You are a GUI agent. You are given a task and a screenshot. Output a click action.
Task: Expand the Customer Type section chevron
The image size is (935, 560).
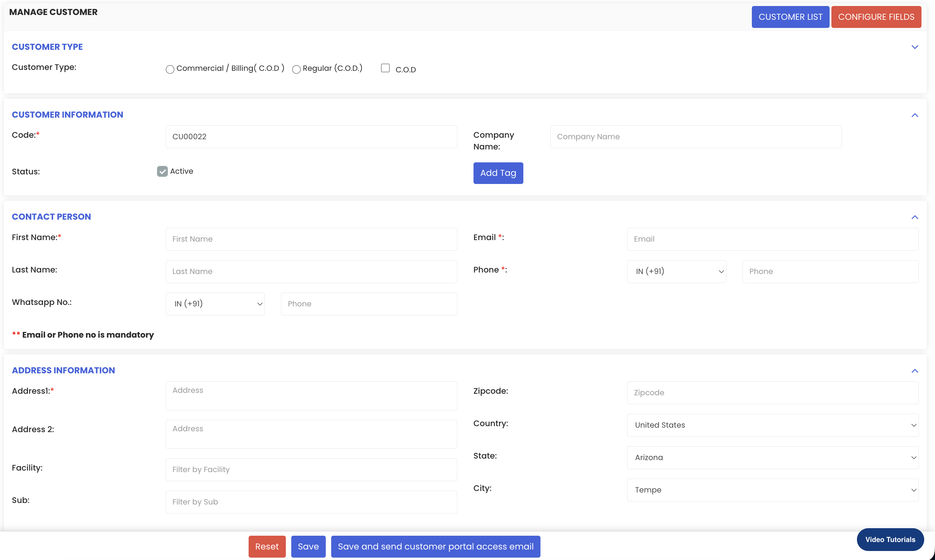point(914,47)
